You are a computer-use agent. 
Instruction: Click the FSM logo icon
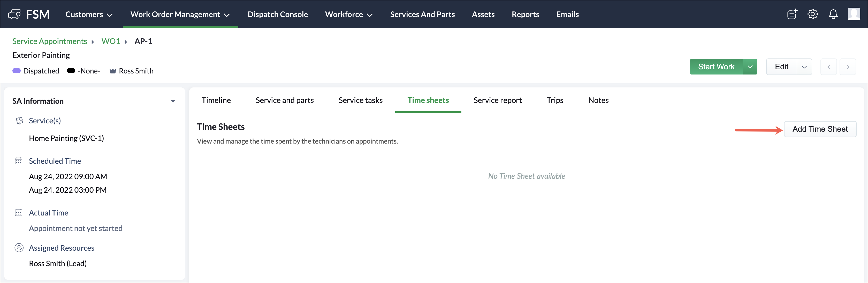coord(14,14)
